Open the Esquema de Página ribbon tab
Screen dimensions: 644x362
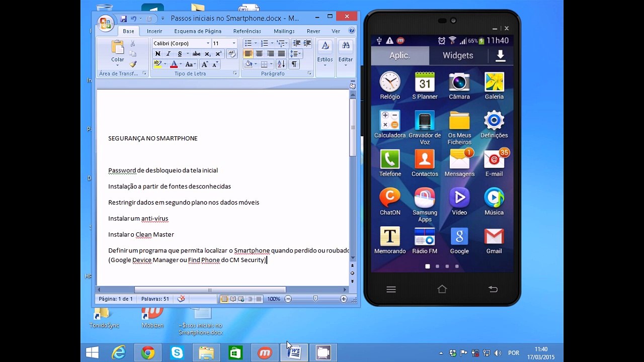pos(198,31)
